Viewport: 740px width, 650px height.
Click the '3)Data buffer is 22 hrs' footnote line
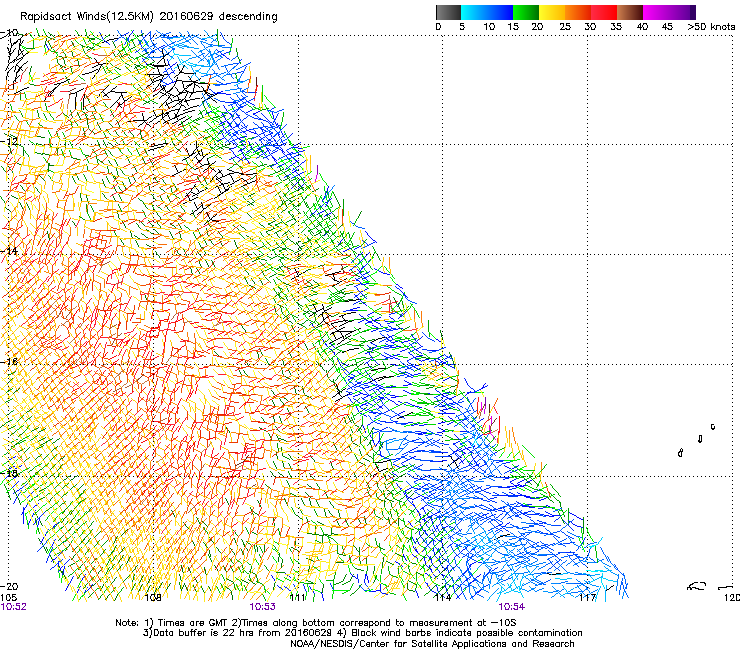click(x=362, y=633)
